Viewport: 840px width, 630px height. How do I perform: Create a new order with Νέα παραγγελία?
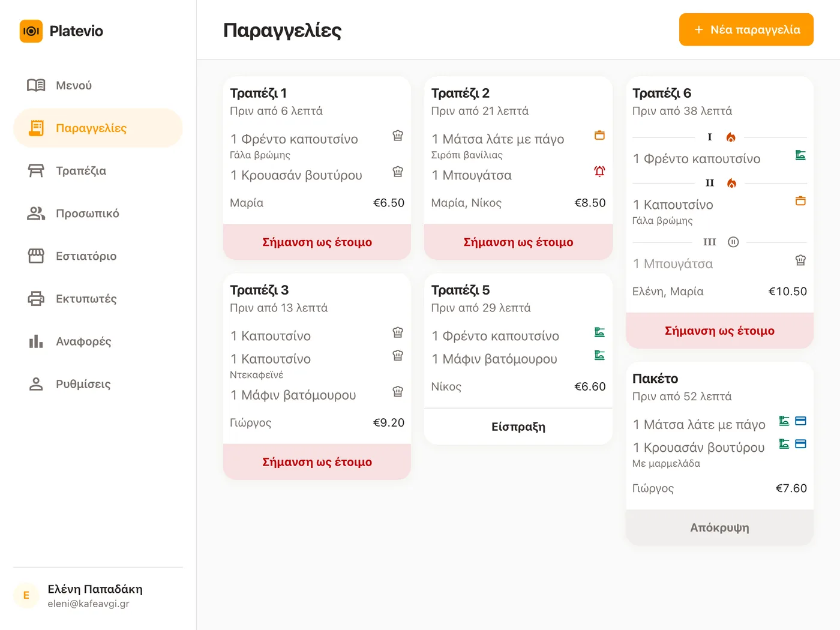point(746,29)
